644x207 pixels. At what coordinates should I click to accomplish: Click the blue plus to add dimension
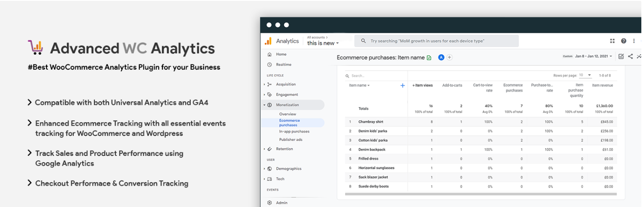pyautogui.click(x=403, y=85)
